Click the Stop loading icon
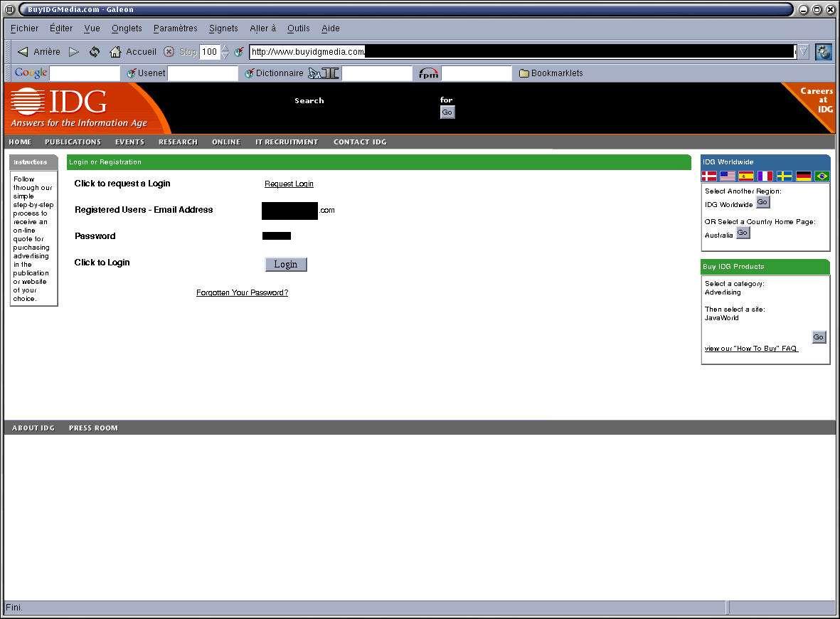Screen dimensions: 840x619 point(169,51)
